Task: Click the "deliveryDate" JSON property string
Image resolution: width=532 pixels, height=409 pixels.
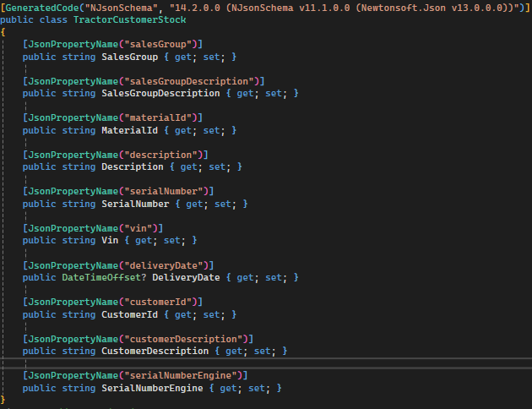Action: 164,265
